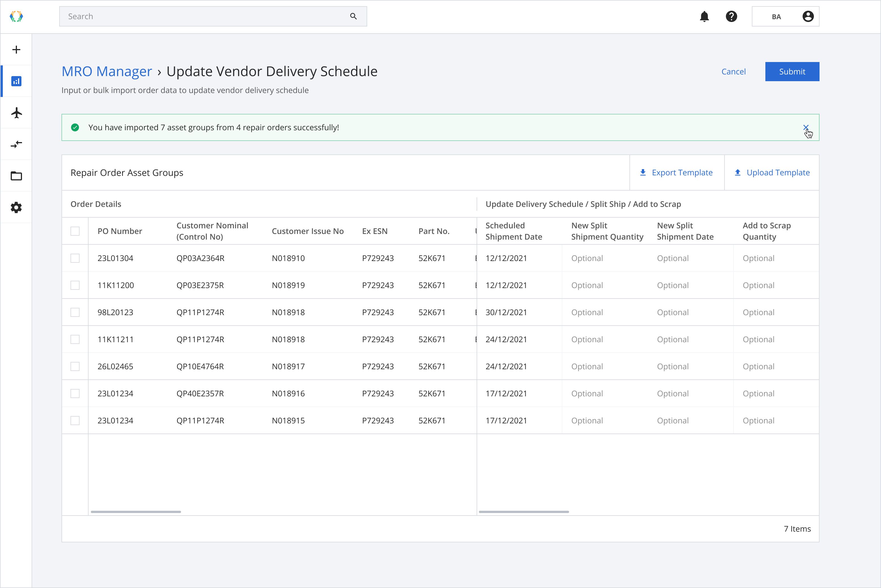
Task: Open notifications bell
Action: [704, 17]
